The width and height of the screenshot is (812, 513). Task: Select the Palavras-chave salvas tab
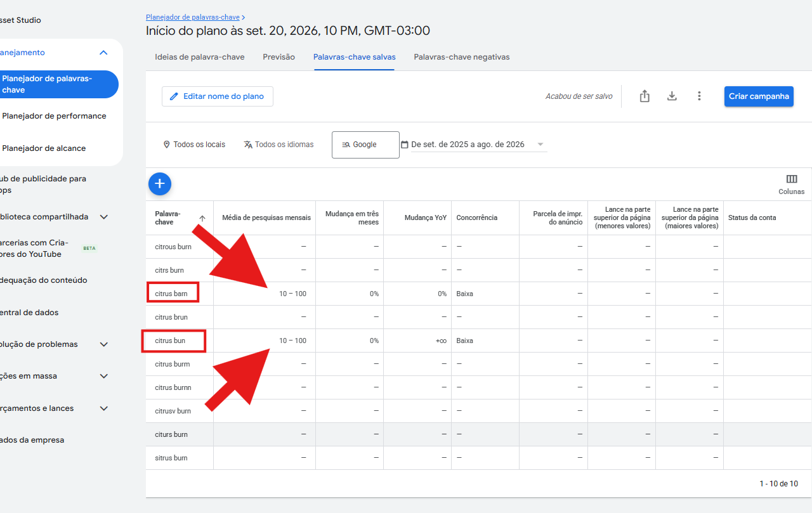(x=355, y=57)
